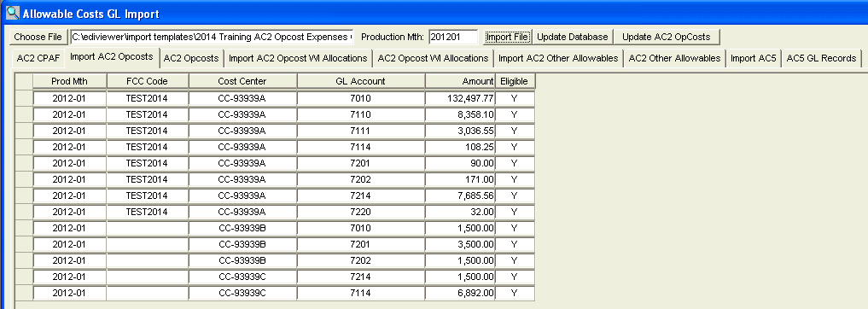Open the AC5 GL Records tab

pyautogui.click(x=822, y=58)
